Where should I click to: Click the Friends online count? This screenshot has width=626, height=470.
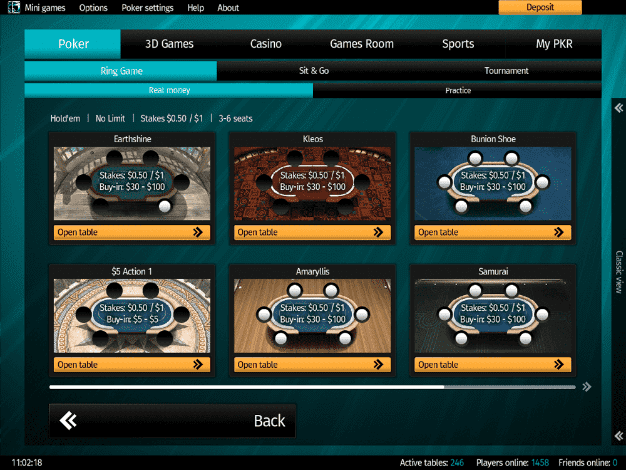coord(615,463)
